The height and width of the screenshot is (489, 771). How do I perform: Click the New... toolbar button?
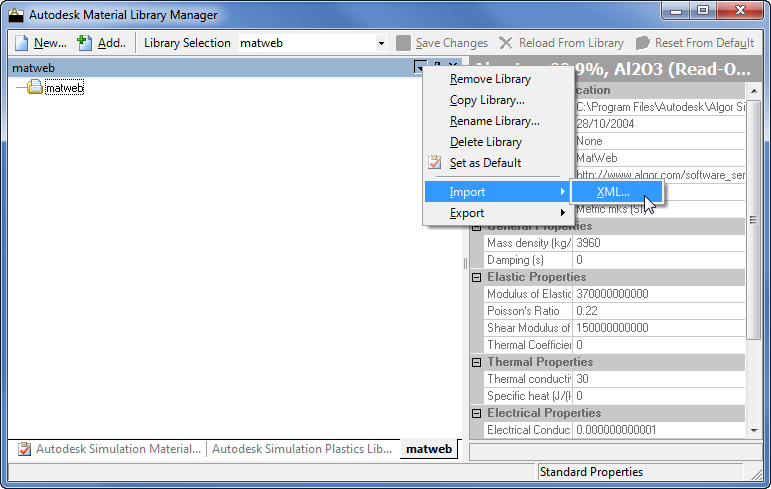(x=41, y=43)
